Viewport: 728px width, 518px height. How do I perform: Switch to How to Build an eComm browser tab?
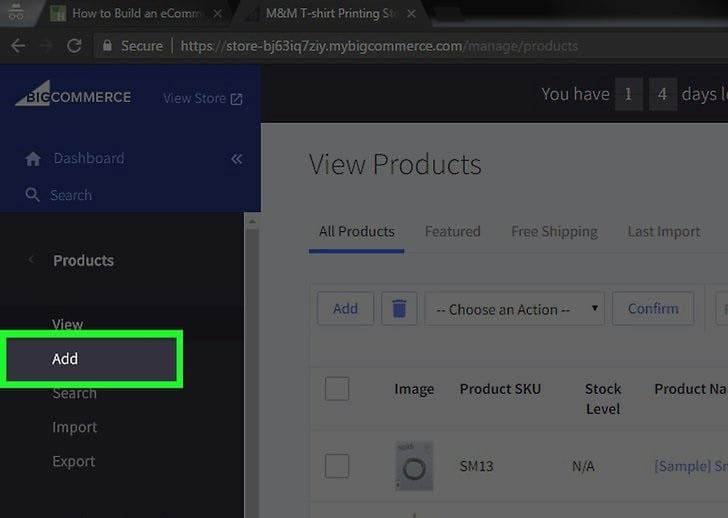(136, 13)
